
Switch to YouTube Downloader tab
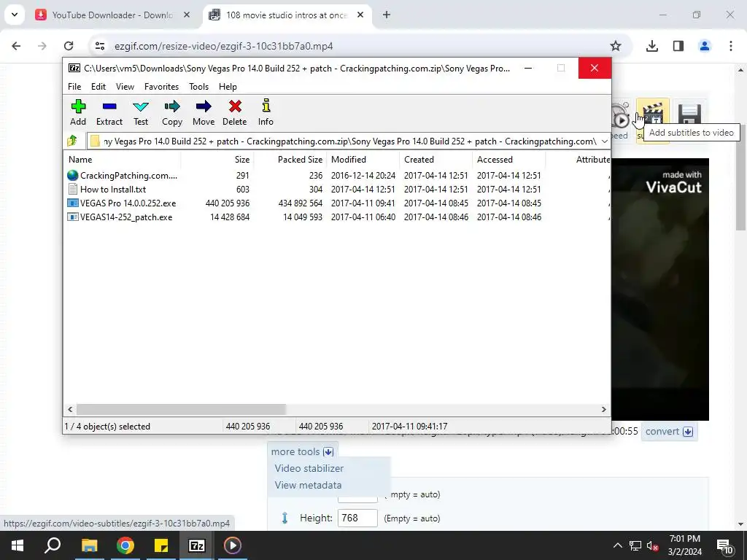click(x=112, y=15)
